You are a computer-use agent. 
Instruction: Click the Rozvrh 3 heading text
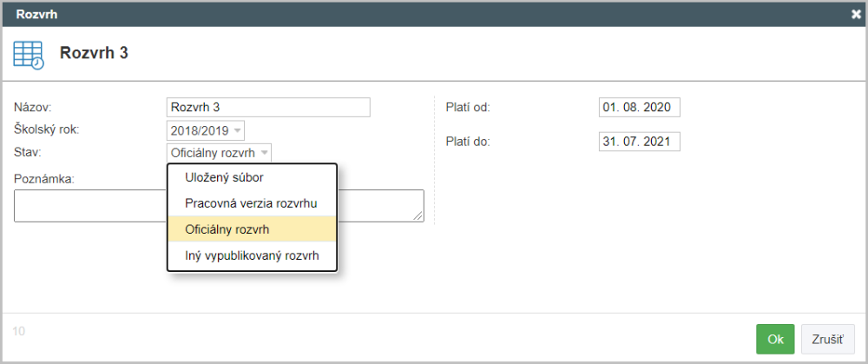(x=94, y=54)
